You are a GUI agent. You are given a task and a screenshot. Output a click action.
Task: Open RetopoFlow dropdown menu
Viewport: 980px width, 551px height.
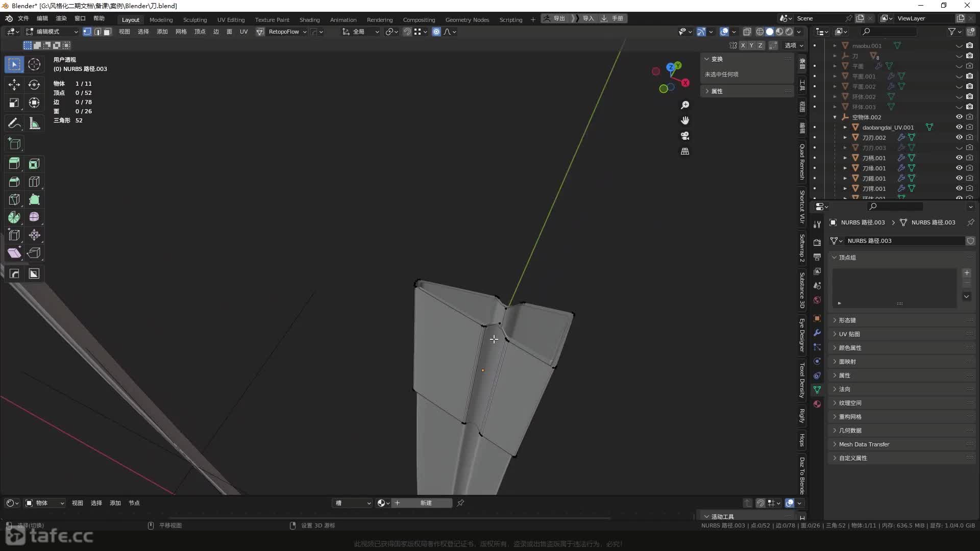point(287,32)
